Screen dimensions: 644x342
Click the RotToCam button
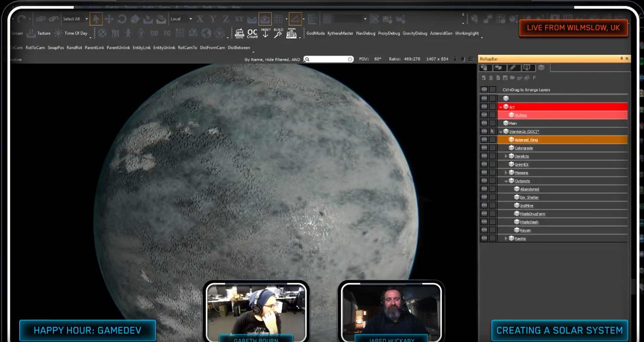coord(35,48)
